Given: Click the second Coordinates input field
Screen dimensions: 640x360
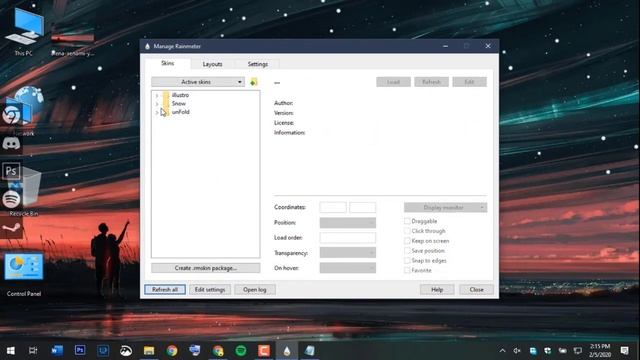Looking at the screenshot, I should coord(362,207).
